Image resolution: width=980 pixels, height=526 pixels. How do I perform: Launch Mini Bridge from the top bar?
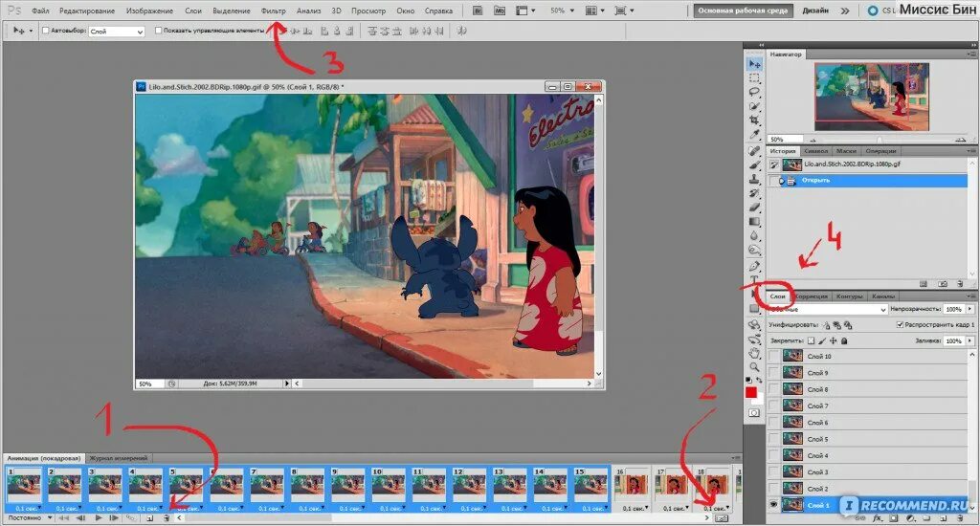tap(499, 11)
